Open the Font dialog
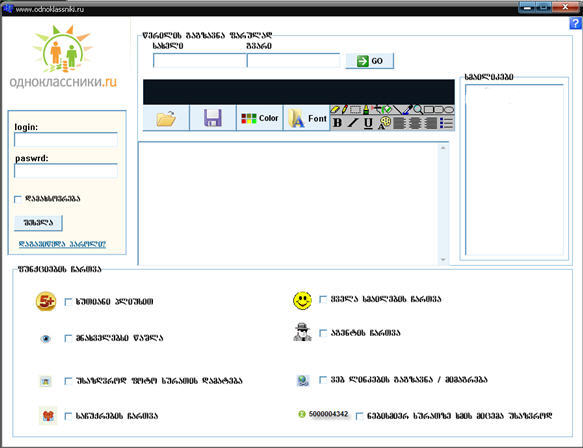 pyautogui.click(x=307, y=118)
